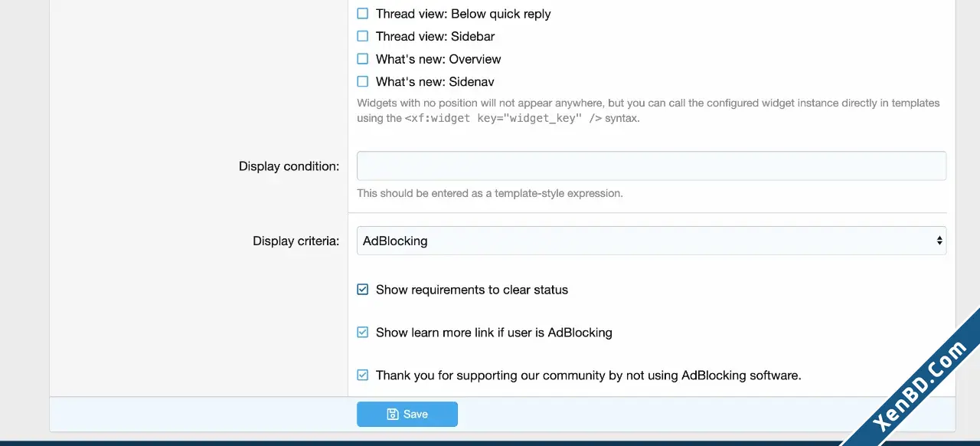Toggle 'Show learn more link if user is AdBlocking'
This screenshot has height=446, width=980.
click(363, 333)
